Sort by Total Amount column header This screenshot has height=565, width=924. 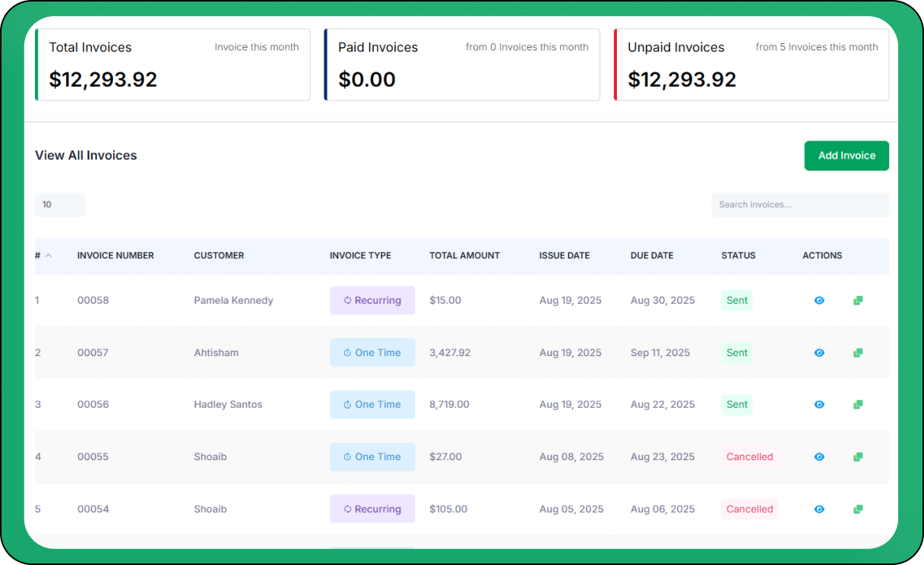(464, 256)
